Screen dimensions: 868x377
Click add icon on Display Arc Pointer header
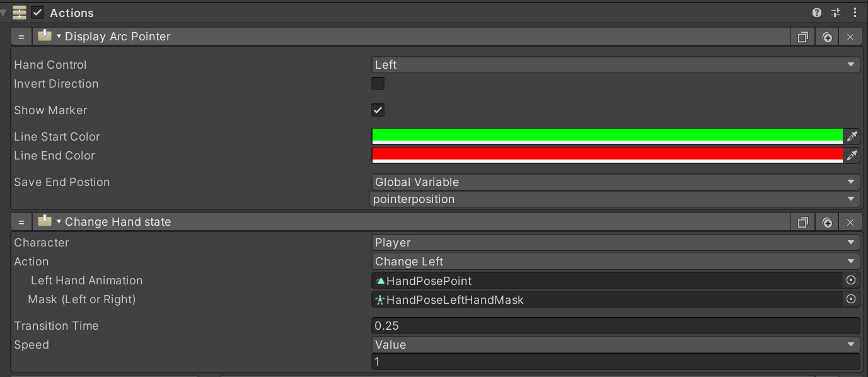[x=827, y=37]
